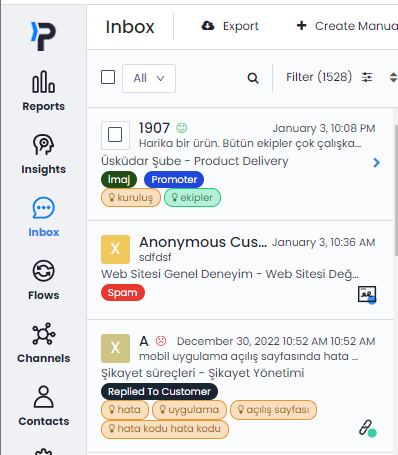Viewport: 398px width, 455px height.
Task: Open the All dropdown
Action: [x=149, y=78]
